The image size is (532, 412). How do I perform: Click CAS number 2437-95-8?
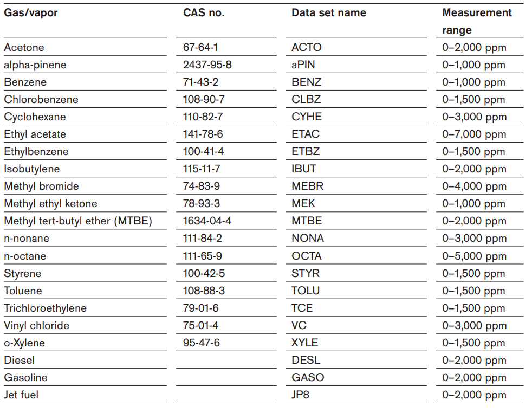(x=207, y=65)
